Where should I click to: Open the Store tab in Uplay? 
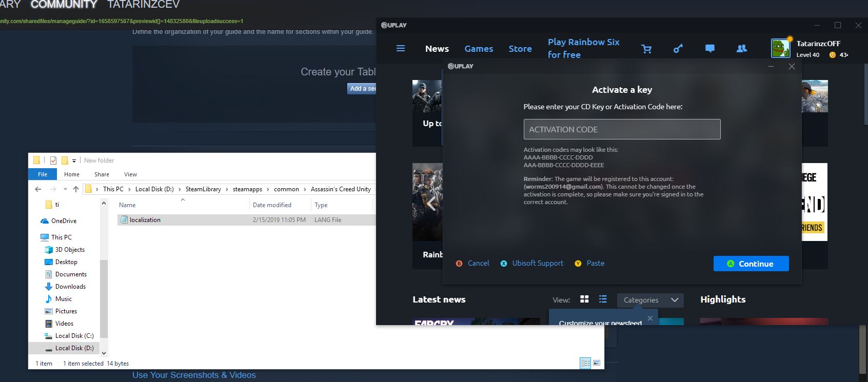pos(520,49)
